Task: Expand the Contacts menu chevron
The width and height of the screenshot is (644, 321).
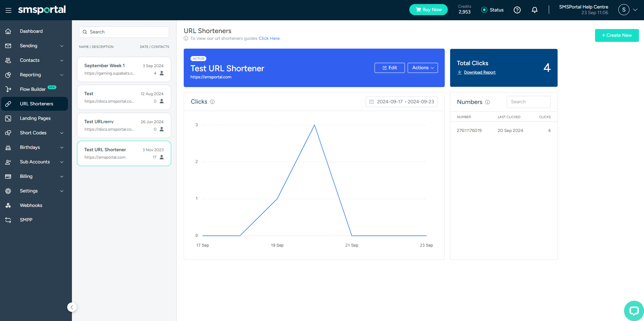Action: click(62, 60)
